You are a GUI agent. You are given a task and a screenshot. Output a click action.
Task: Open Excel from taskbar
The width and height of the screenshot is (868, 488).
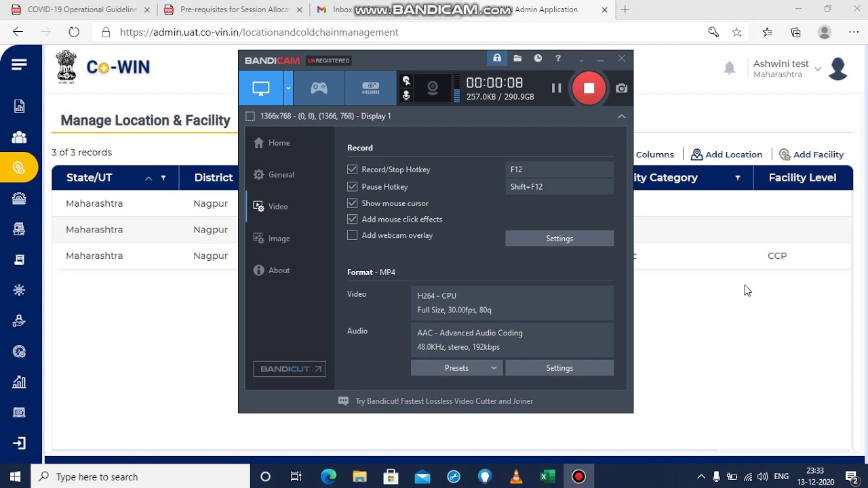pos(547,476)
